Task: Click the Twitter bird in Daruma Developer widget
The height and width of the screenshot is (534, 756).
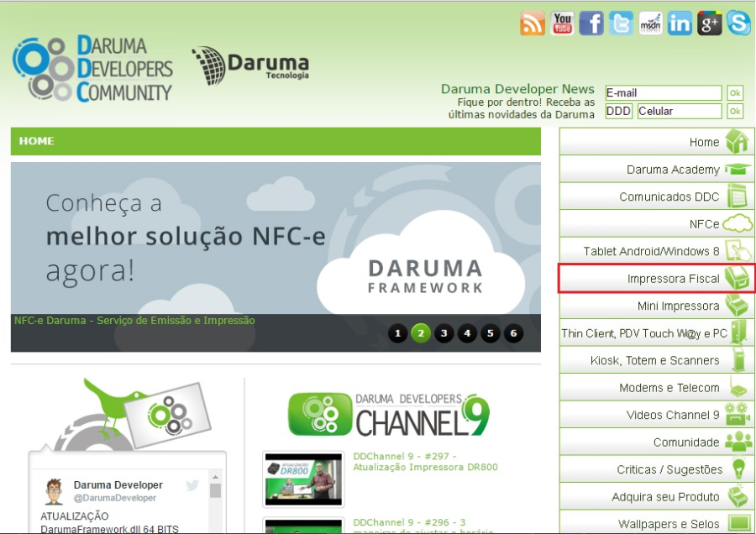Action: coord(192,484)
